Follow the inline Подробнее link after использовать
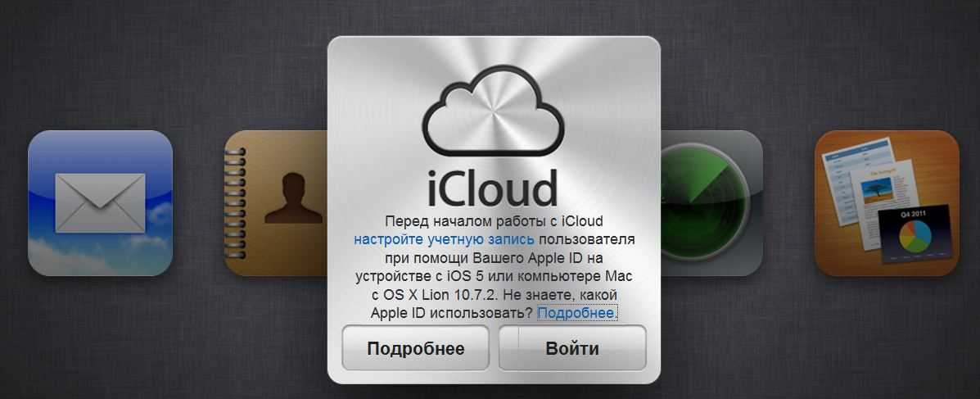Viewport: 980px width, 399px height. point(577,313)
